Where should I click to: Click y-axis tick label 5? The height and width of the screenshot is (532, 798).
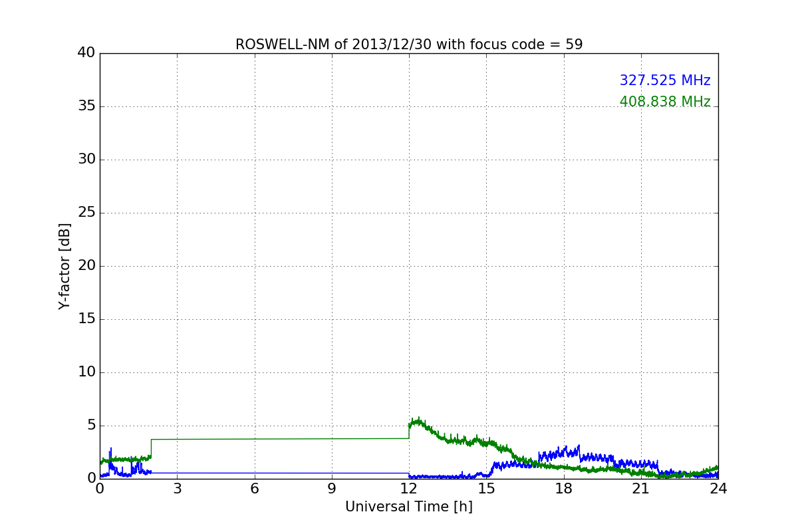[x=91, y=426]
